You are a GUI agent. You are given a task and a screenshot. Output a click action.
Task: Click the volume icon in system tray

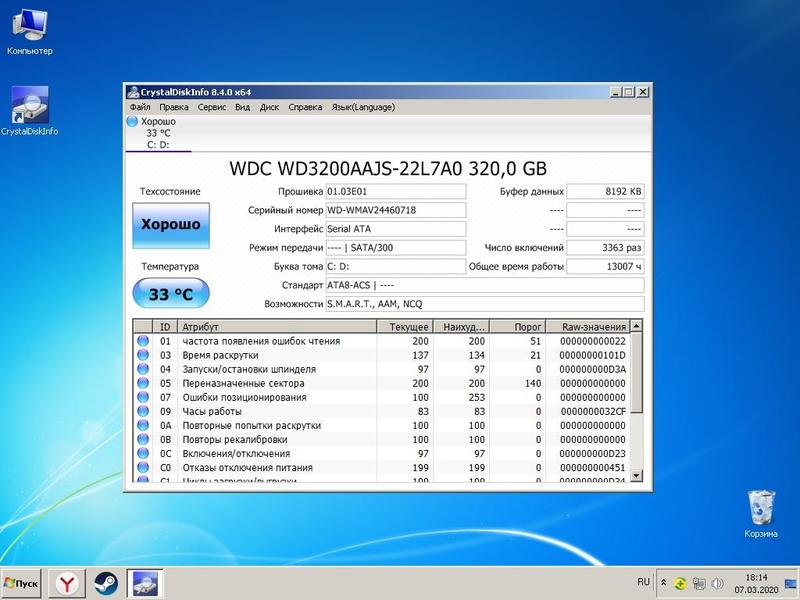tap(717, 582)
